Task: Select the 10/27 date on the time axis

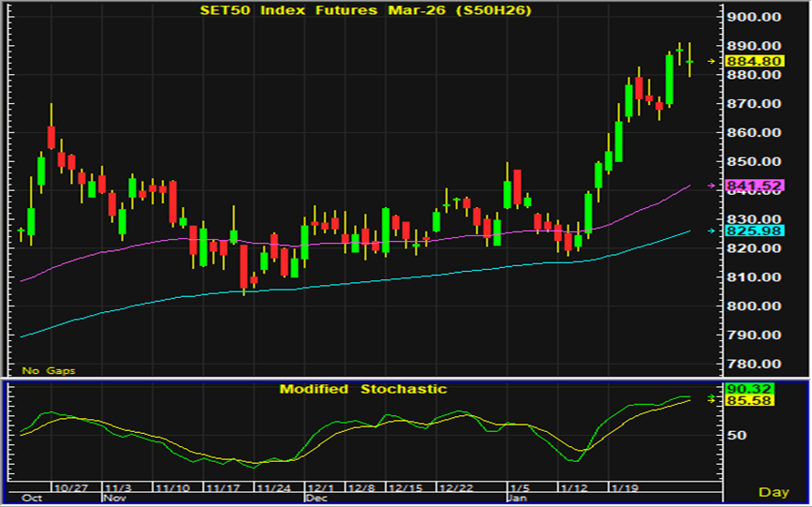Action: point(70,488)
